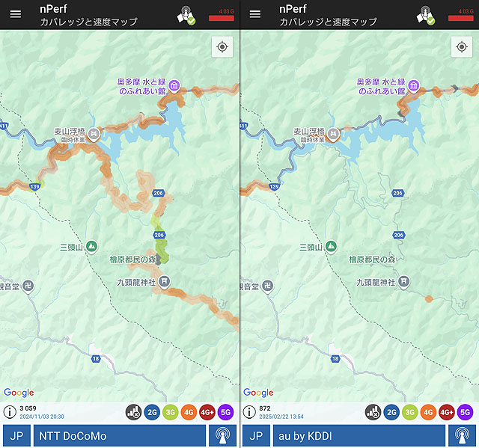This screenshot has width=479, height=448.
Task: Toggle 3G layer in au by KDDI legend
Action: click(410, 412)
